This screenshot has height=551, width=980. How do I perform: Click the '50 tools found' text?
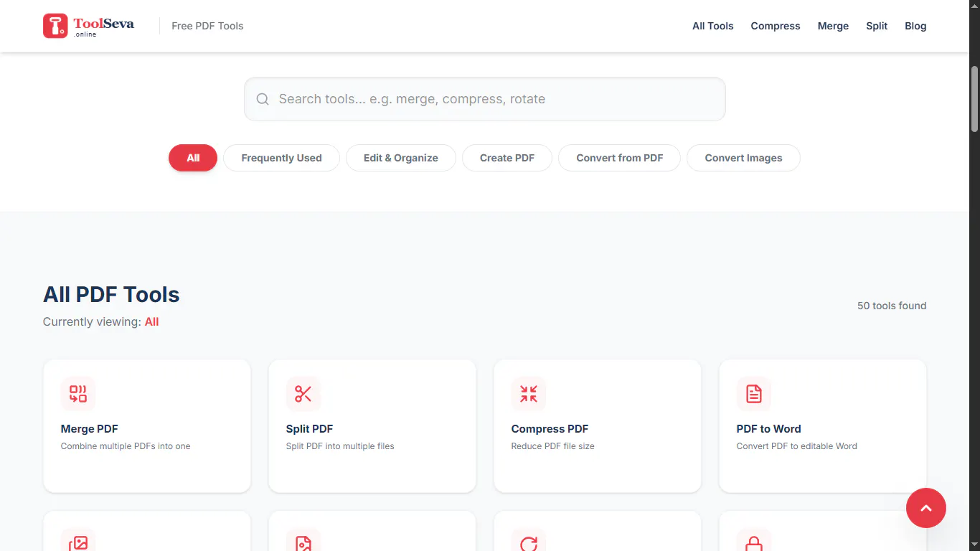892,306
